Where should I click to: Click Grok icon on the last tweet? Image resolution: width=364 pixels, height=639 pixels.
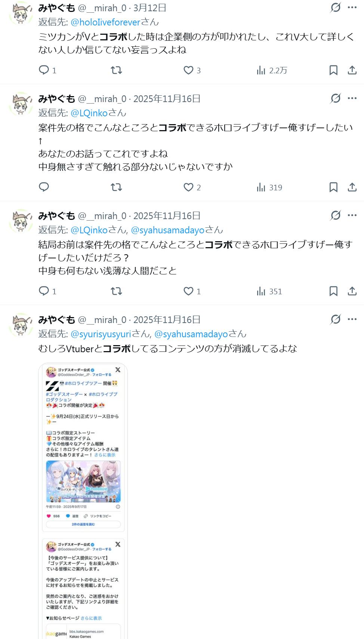click(336, 319)
